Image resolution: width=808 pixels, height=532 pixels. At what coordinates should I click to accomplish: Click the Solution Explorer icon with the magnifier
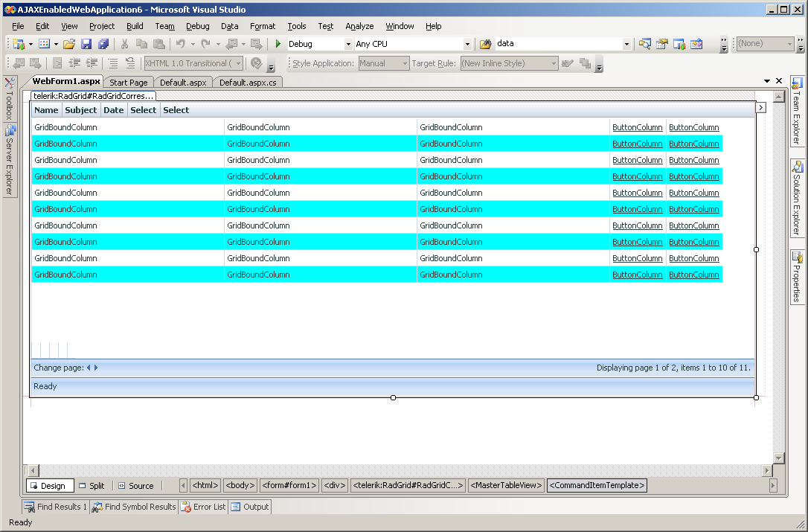[x=644, y=44]
